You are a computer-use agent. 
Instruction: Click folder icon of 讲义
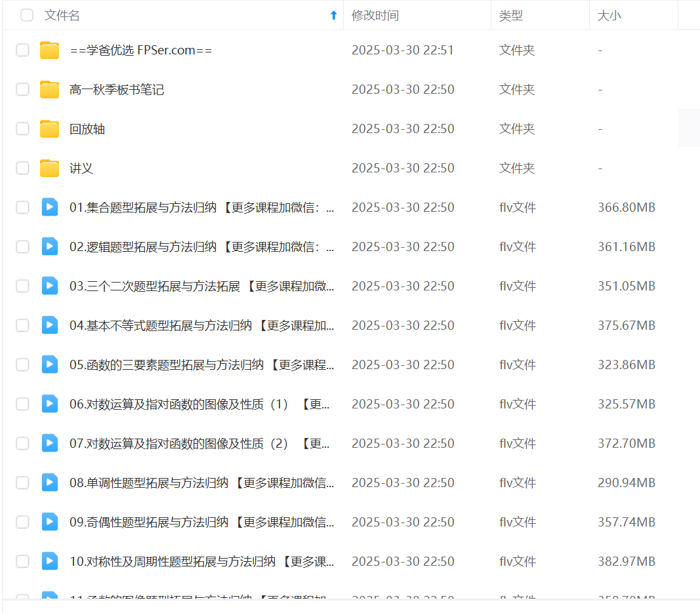(50, 168)
